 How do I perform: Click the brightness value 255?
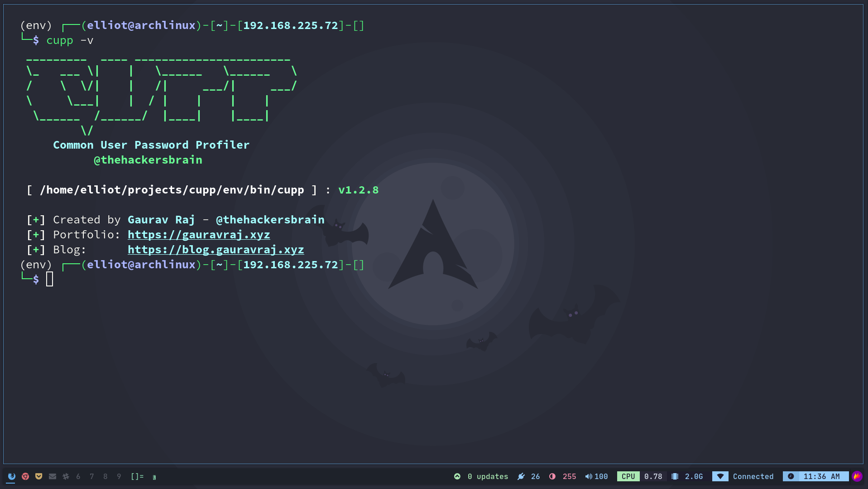point(569,476)
